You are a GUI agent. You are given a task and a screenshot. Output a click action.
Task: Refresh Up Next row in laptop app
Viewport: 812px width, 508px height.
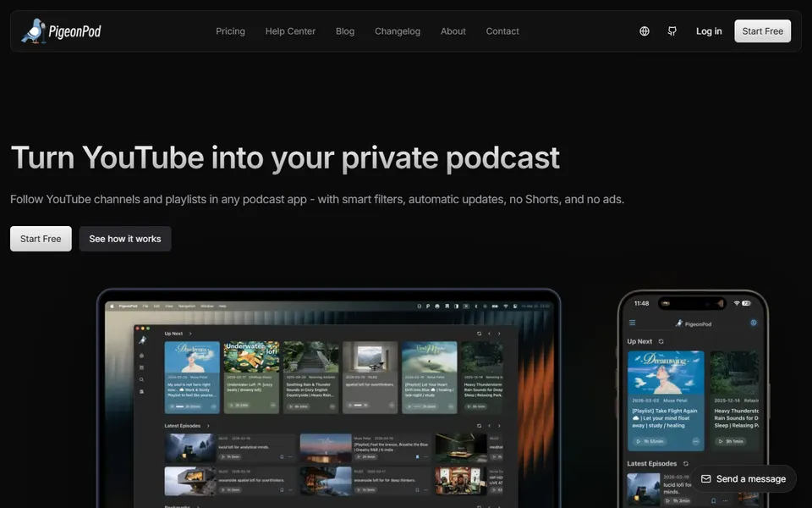[479, 334]
